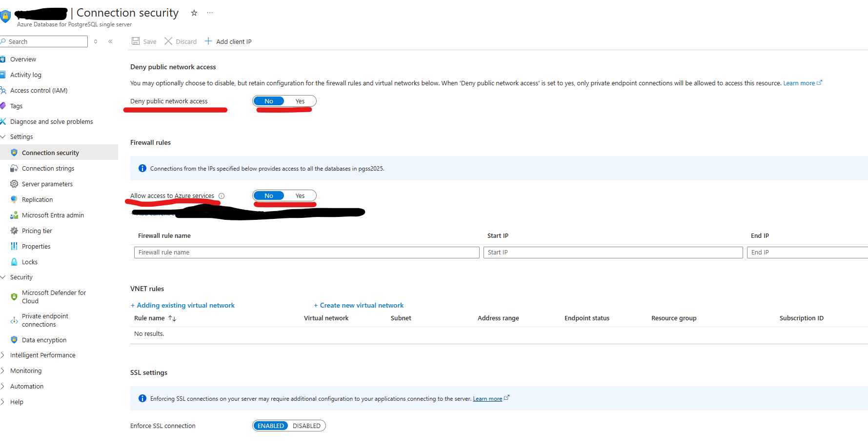
Task: Click Add client IP label
Action: (234, 41)
